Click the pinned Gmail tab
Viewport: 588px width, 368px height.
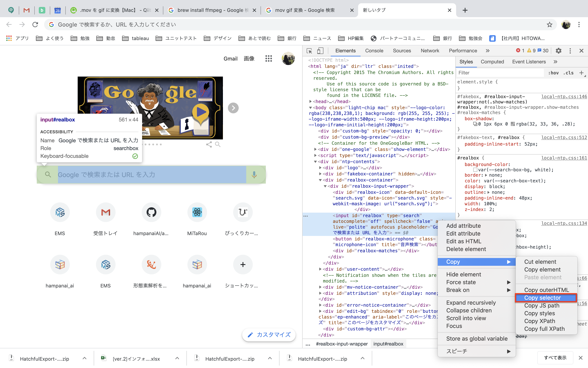click(27, 10)
